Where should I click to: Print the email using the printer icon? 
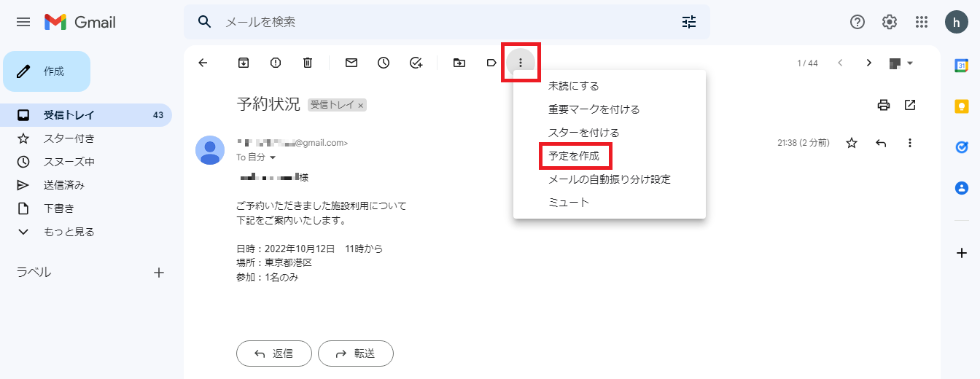(884, 105)
